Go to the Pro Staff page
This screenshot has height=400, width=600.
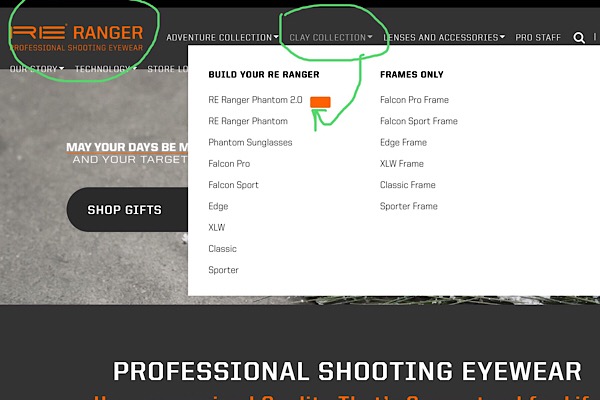point(538,38)
